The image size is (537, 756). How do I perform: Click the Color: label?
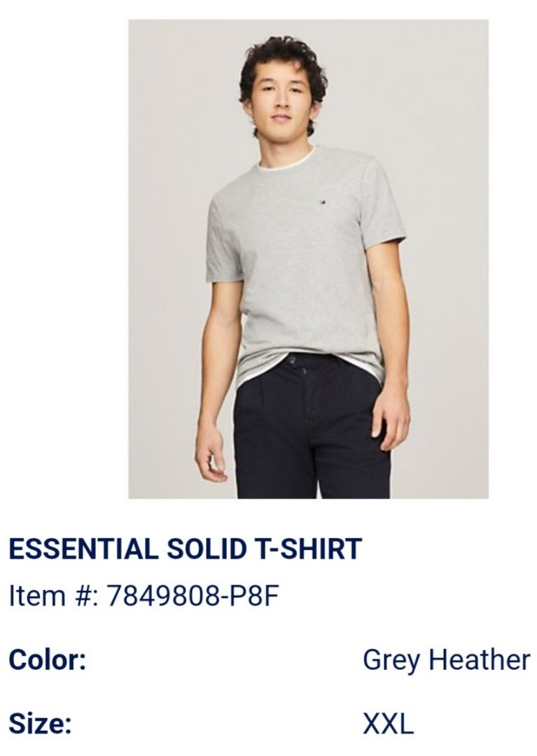point(48,659)
